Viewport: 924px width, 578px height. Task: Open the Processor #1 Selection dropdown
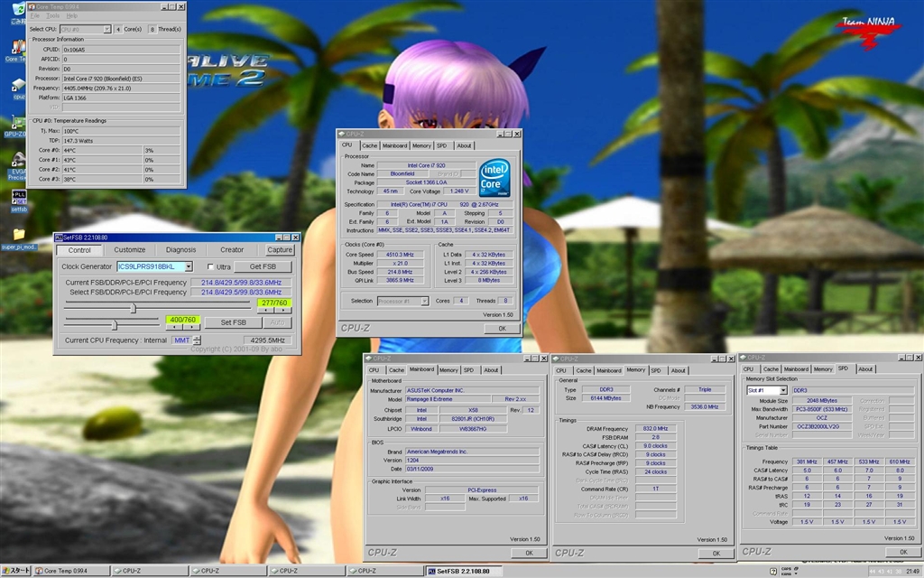point(424,301)
